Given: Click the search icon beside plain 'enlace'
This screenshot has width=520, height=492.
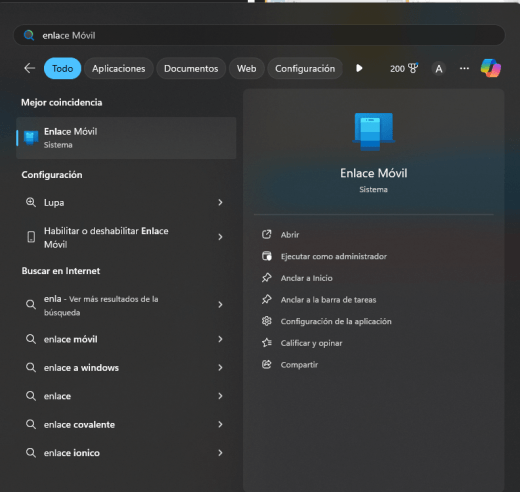Looking at the screenshot, I should click(x=31, y=396).
